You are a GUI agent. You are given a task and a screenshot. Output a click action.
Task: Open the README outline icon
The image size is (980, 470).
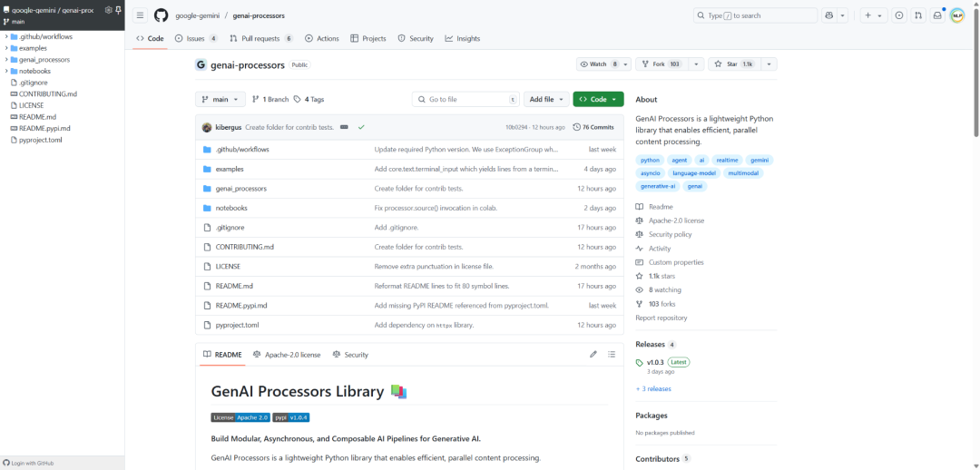click(x=612, y=355)
